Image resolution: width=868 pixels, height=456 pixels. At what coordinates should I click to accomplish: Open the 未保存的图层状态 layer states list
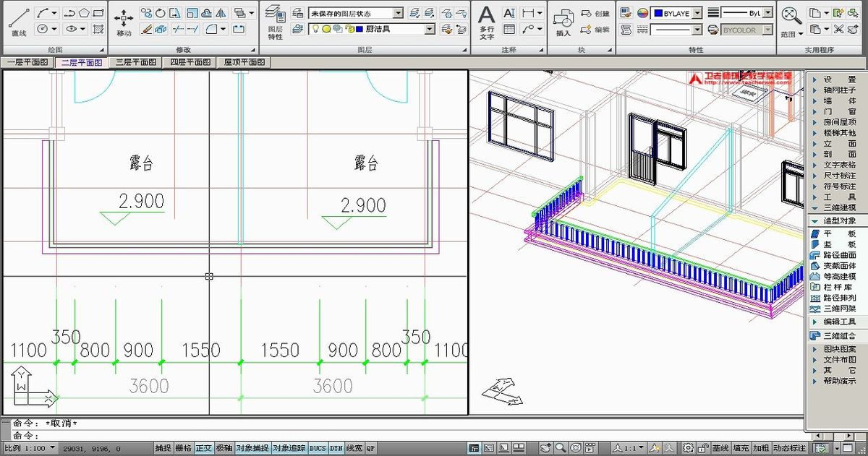pos(398,12)
